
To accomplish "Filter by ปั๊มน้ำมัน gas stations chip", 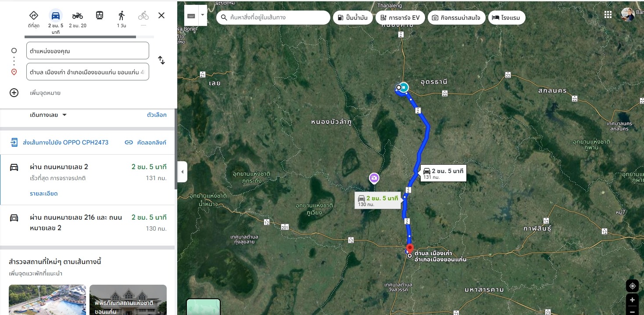I will (353, 18).
